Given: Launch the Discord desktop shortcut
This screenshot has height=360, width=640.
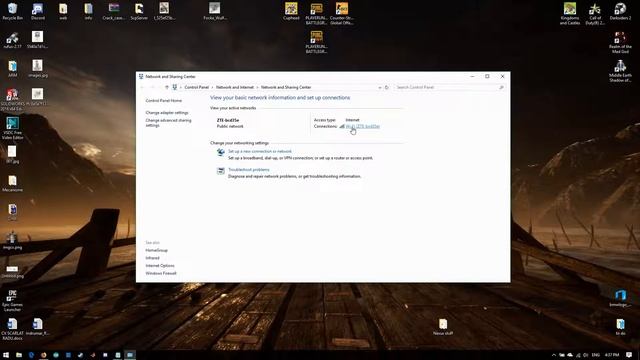Looking at the screenshot, I should tap(38, 11).
